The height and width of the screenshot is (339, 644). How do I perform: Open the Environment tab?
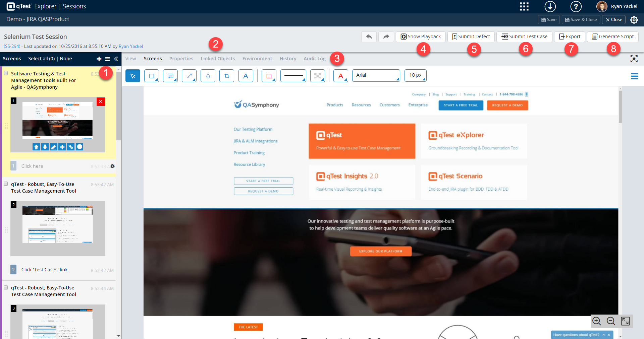coord(257,59)
